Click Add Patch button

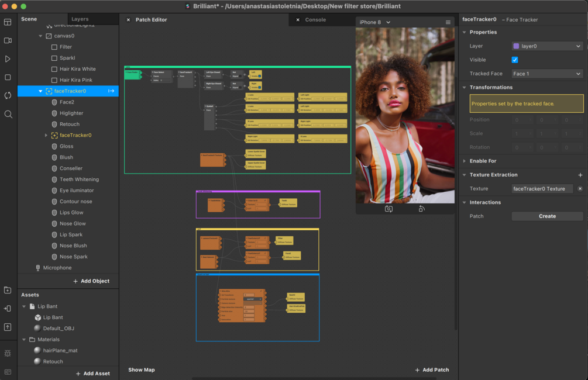click(x=432, y=370)
